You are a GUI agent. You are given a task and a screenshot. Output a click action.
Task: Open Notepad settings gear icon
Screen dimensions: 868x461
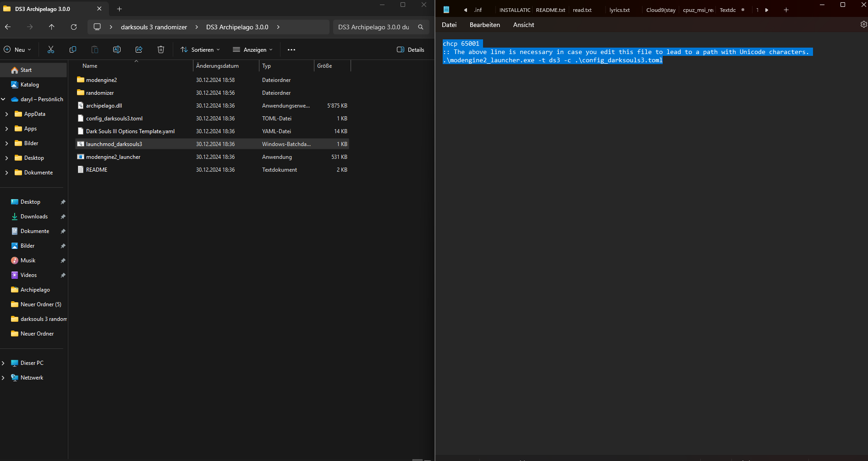(863, 25)
